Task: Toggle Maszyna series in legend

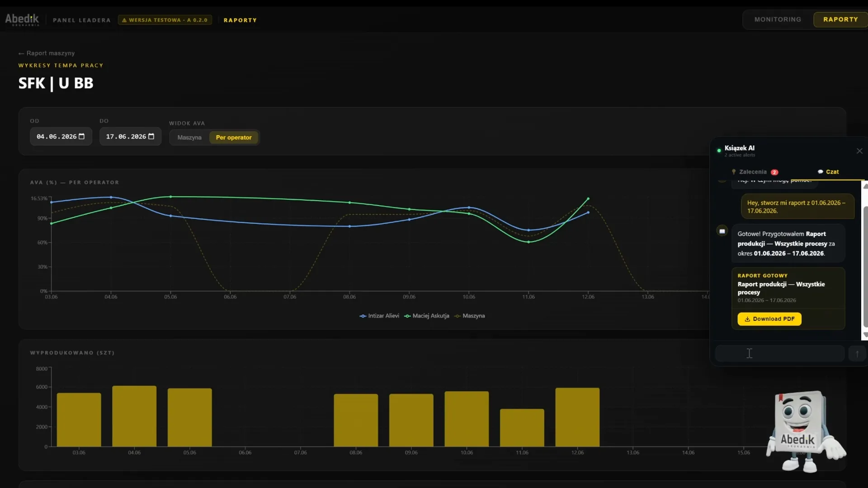Action: [x=470, y=316]
